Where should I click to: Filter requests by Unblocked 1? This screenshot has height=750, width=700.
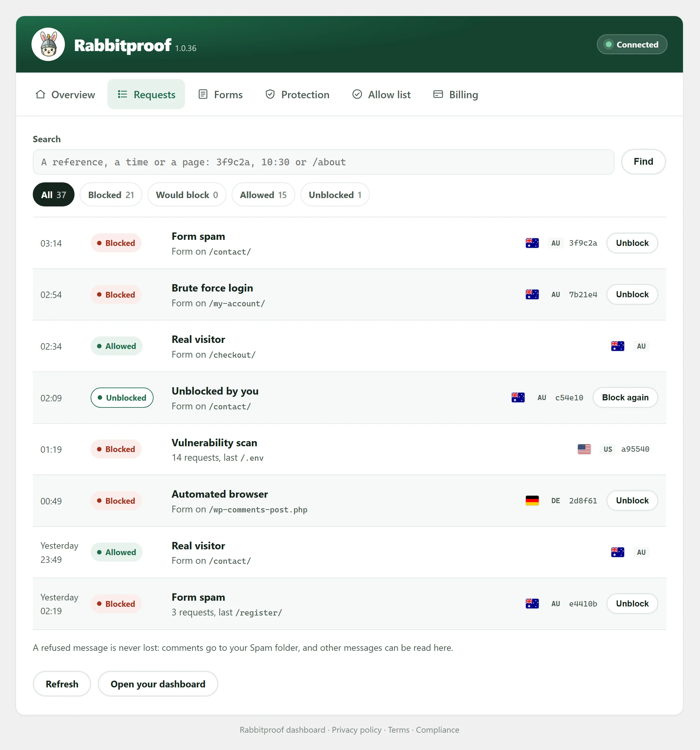tap(335, 195)
